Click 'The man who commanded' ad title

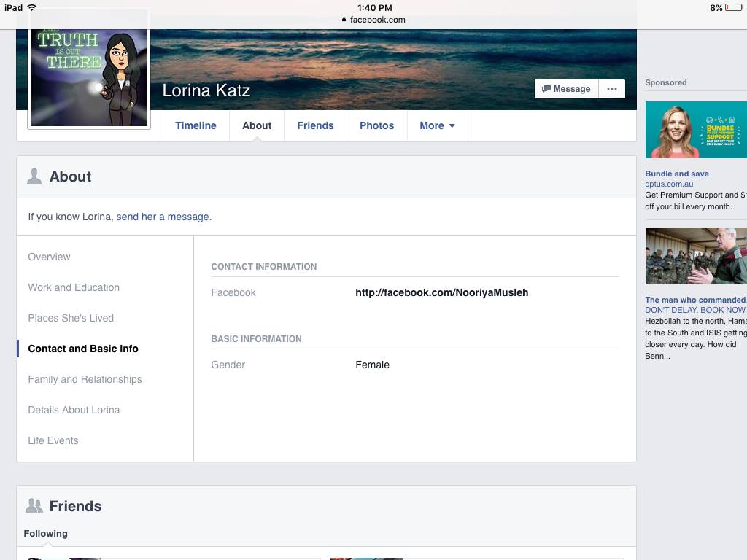coord(695,300)
